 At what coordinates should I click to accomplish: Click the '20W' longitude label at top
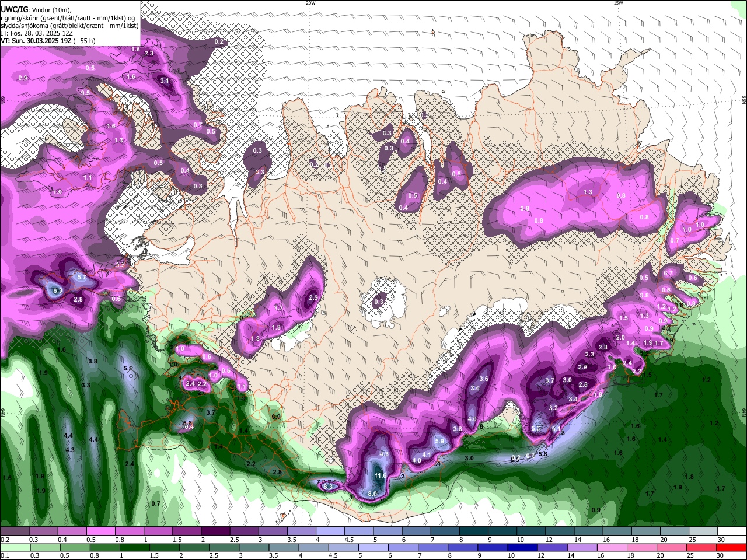(x=310, y=3)
